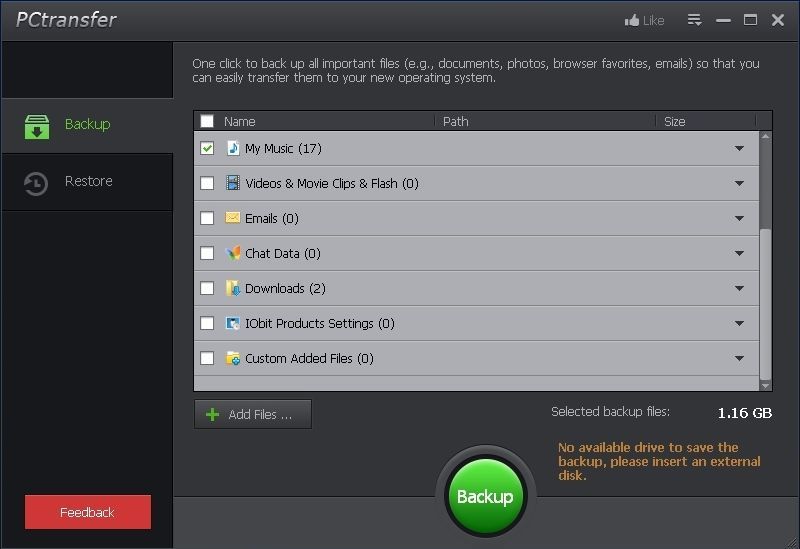Expand the Custom Added Files row arrow
Screen dimensions: 800x549
click(739, 358)
